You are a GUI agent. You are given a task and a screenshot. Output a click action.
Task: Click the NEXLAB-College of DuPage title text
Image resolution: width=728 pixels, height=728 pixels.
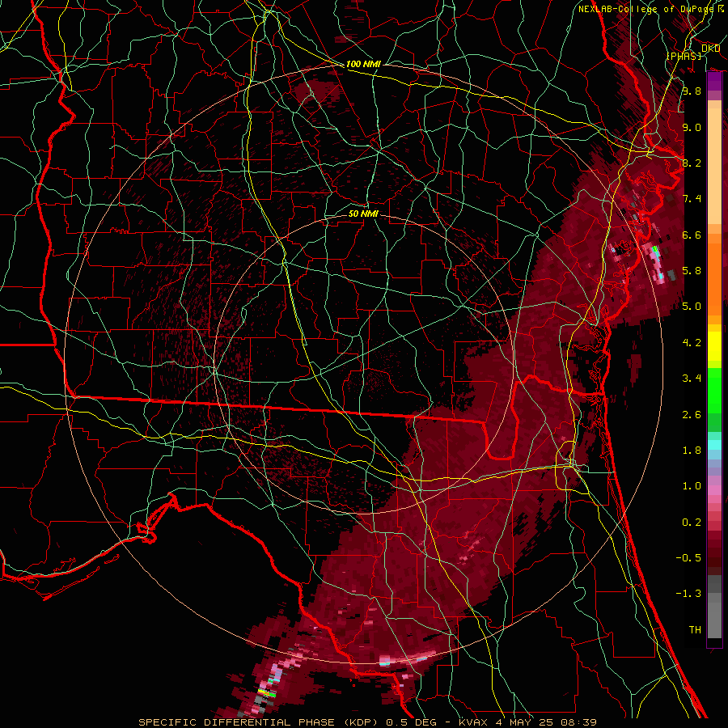645,9
